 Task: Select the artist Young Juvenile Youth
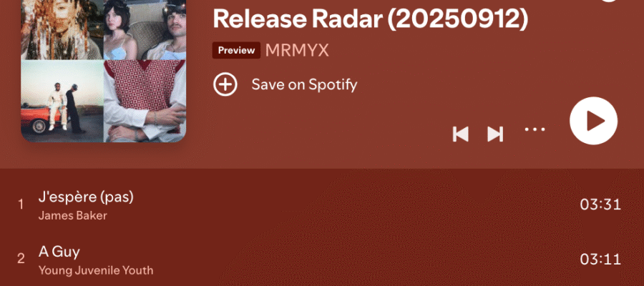(x=96, y=270)
